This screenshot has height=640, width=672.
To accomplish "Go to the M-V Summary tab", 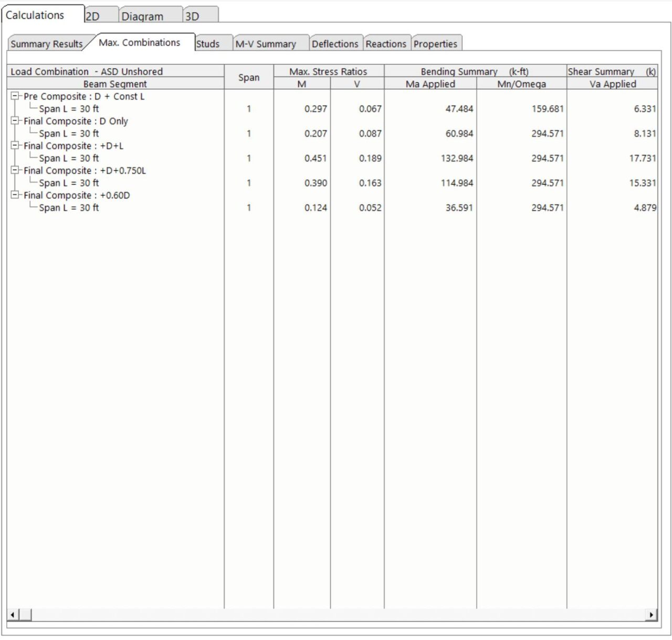I will (266, 44).
